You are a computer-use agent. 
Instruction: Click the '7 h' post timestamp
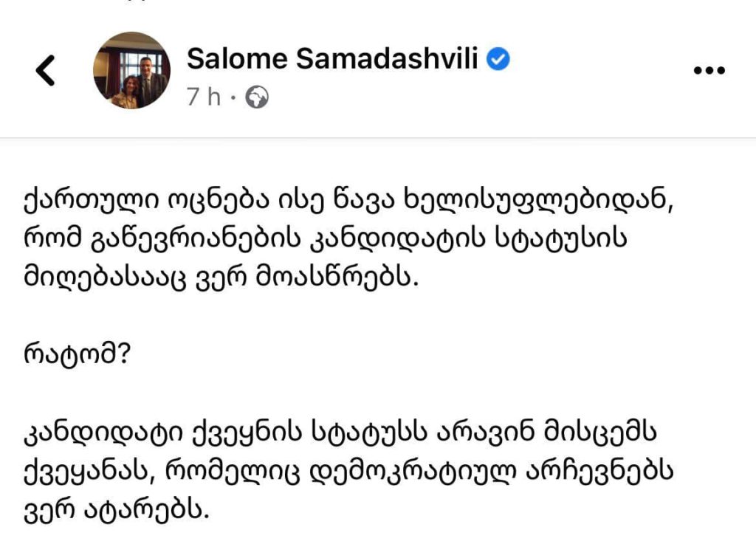click(x=204, y=97)
